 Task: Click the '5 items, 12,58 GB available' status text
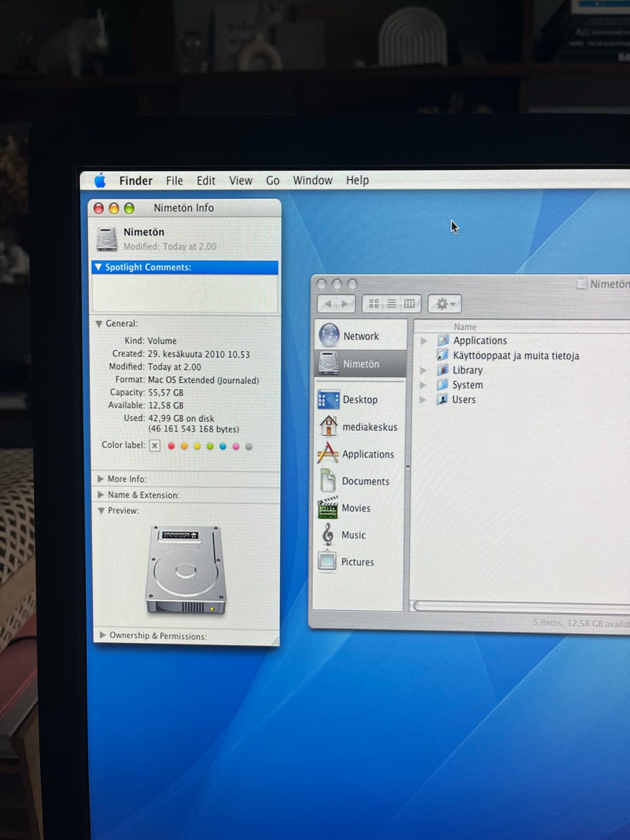click(581, 623)
